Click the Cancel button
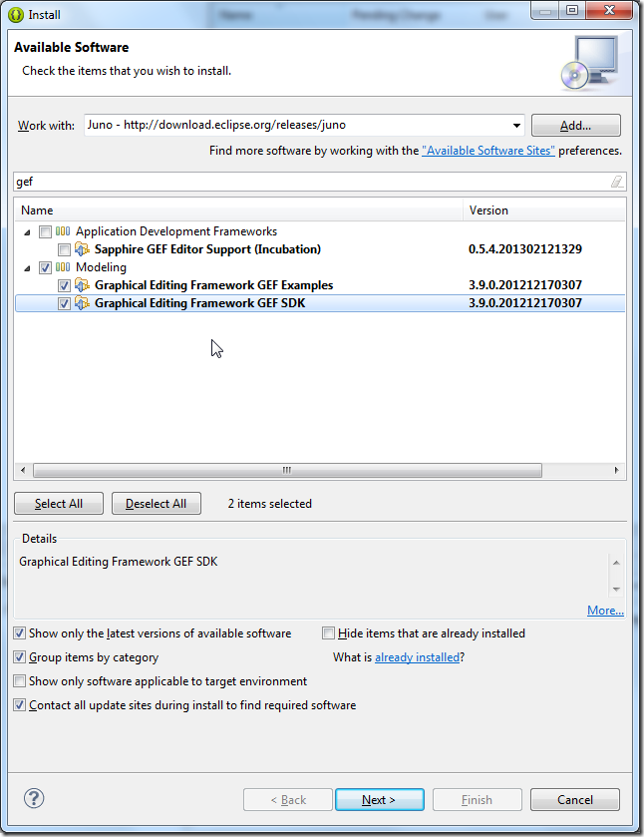Viewport: 644px width, 837px height. (x=575, y=800)
